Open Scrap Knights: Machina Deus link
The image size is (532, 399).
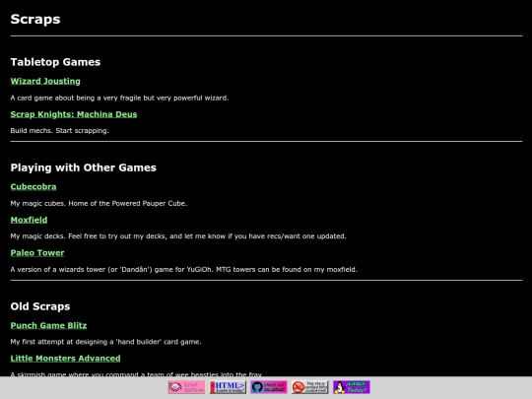click(74, 114)
